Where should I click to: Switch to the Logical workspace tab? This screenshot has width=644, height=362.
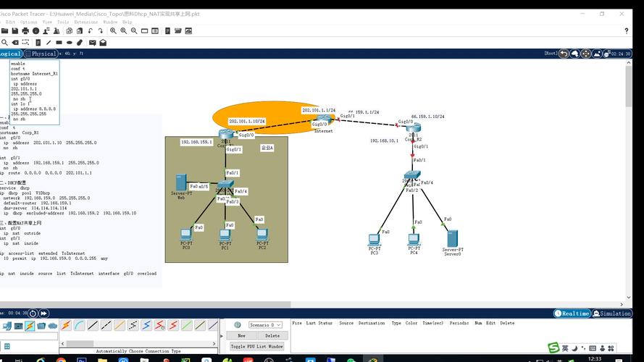coord(10,54)
